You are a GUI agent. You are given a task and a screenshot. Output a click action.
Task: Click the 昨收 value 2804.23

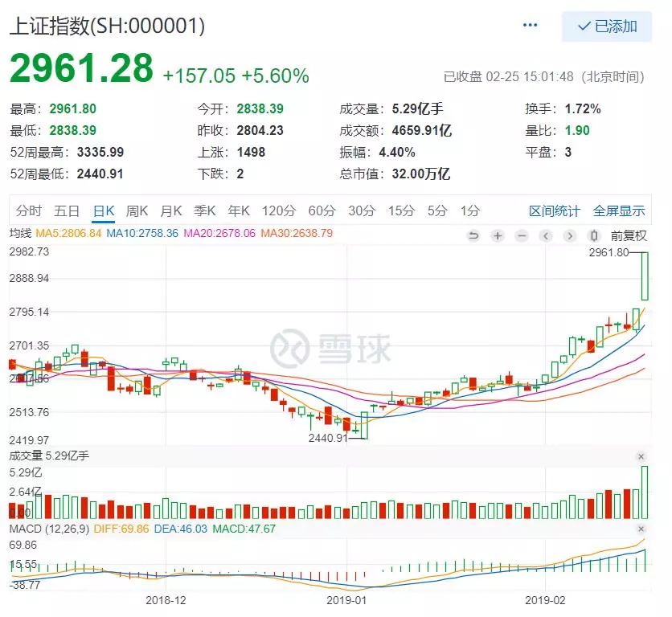(260, 130)
